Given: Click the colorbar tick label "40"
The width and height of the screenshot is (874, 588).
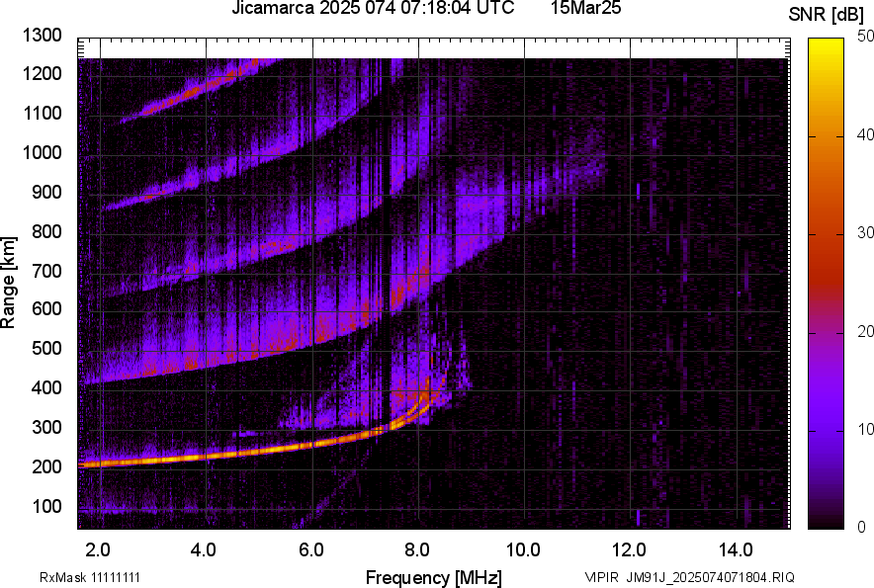Looking at the screenshot, I should (x=865, y=134).
